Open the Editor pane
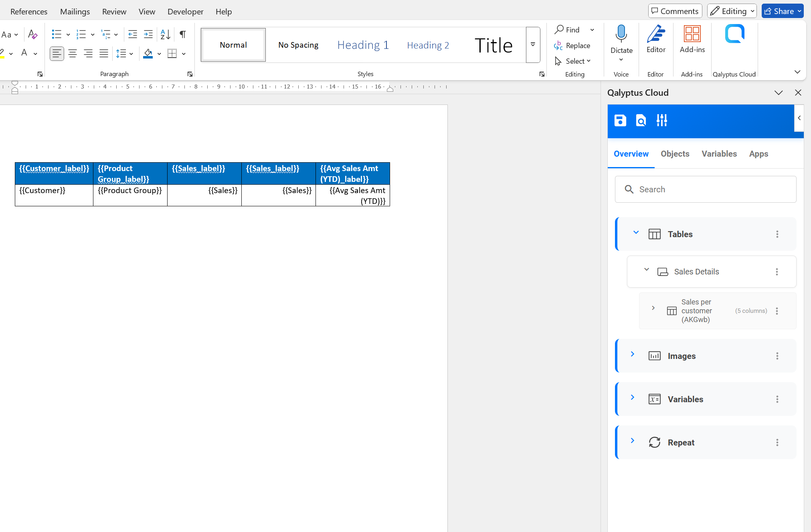This screenshot has width=811, height=532. coord(656,39)
